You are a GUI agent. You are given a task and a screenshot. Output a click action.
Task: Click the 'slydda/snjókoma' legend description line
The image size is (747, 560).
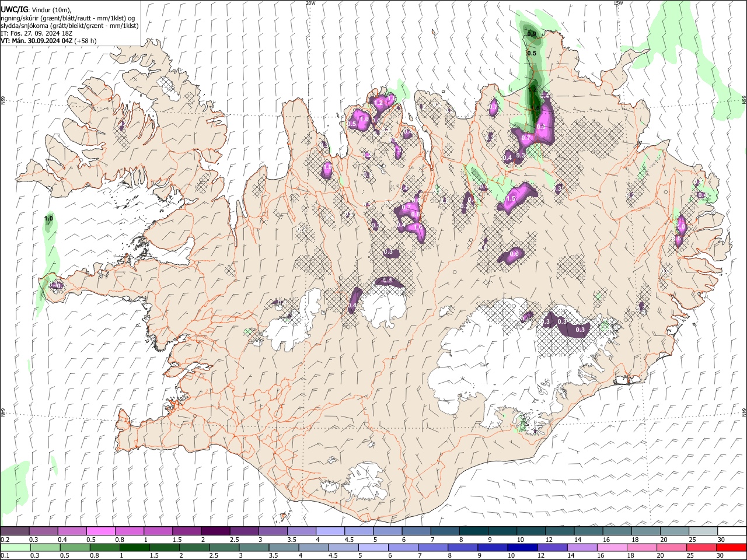(x=70, y=26)
